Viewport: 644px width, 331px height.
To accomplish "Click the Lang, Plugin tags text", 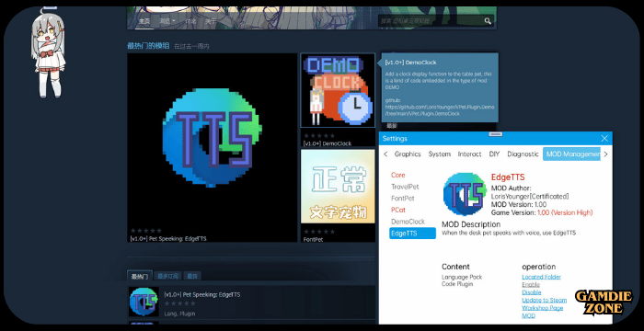I will point(179,314).
